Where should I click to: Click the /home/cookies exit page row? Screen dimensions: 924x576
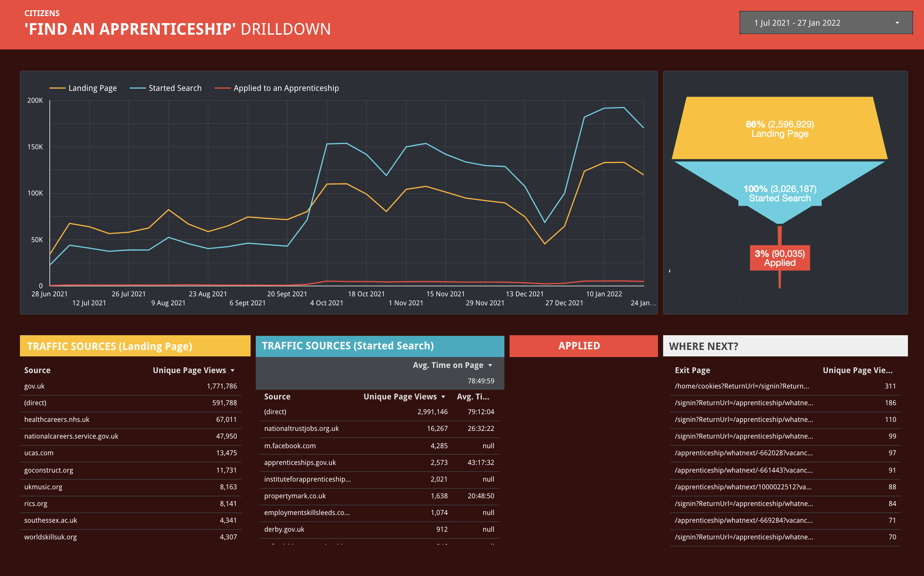742,386
